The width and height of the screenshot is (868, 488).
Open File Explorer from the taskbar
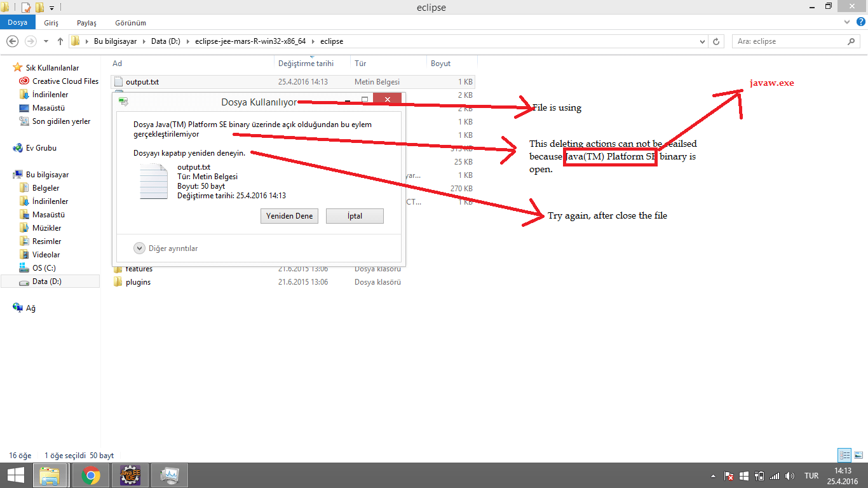tap(50, 475)
